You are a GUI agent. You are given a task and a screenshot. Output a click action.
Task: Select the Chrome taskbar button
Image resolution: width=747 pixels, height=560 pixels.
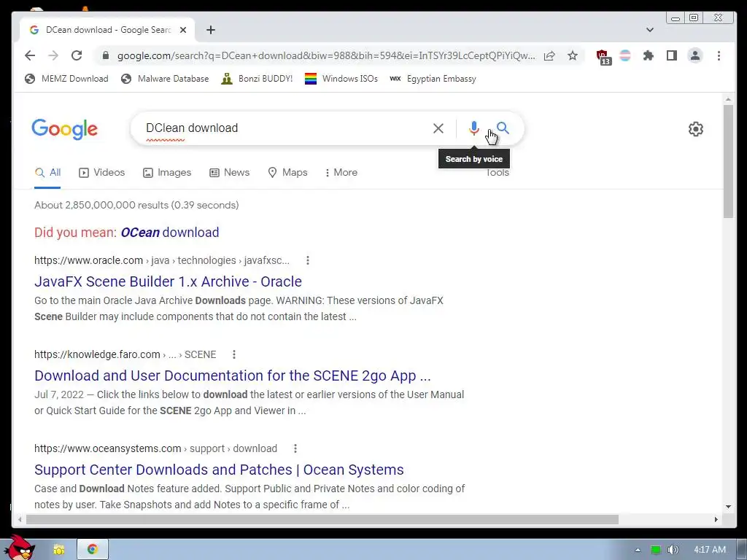[x=93, y=550]
